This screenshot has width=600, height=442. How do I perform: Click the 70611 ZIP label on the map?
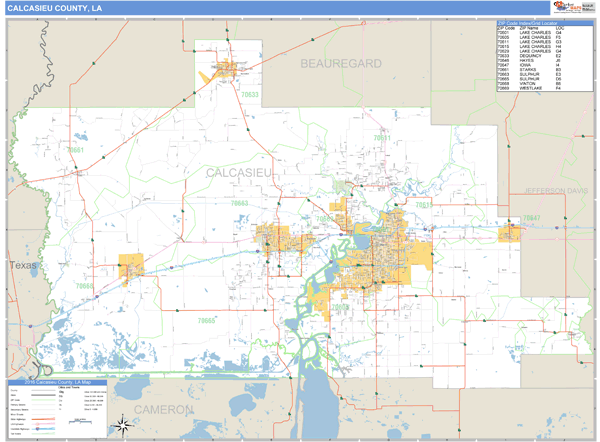(x=382, y=138)
